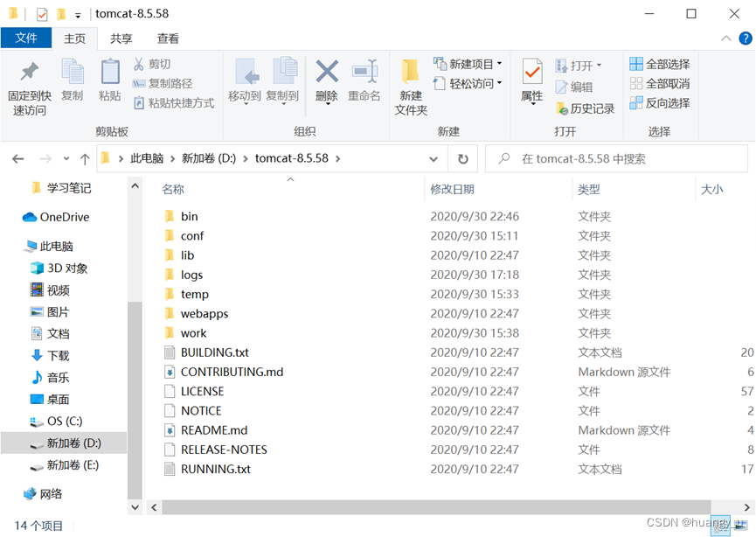Open the History record option
Viewport: 756px width, 537px height.
pyautogui.click(x=586, y=108)
